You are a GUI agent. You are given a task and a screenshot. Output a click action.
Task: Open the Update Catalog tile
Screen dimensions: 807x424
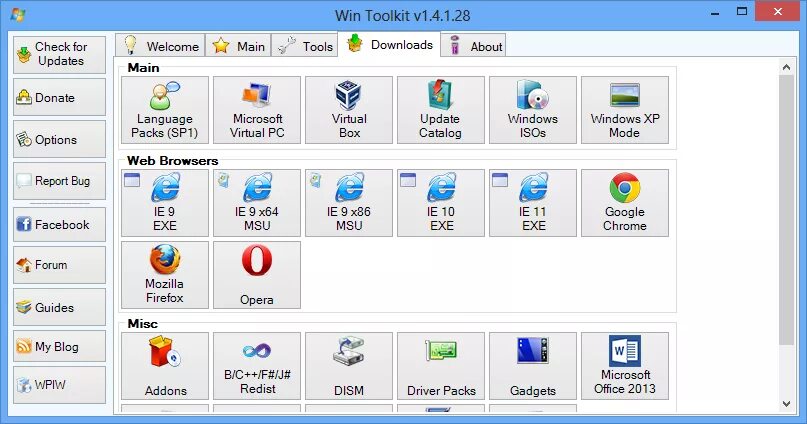click(x=441, y=110)
